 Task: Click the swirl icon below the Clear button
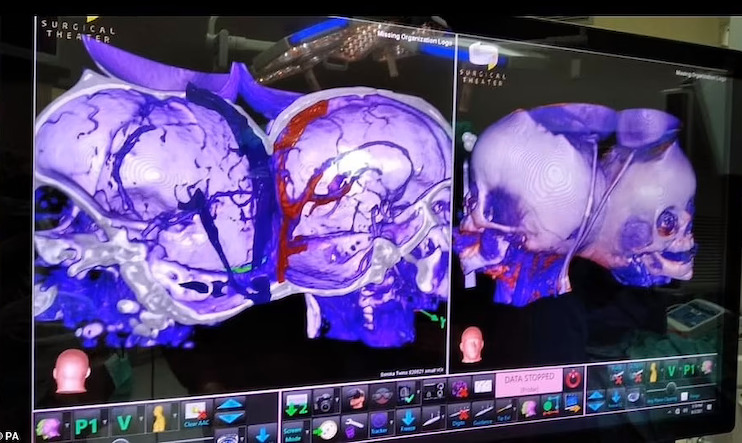[226, 436]
